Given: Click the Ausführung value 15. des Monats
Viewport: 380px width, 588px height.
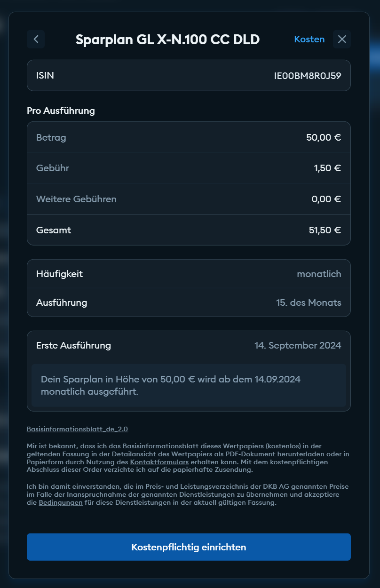Looking at the screenshot, I should click(x=309, y=302).
